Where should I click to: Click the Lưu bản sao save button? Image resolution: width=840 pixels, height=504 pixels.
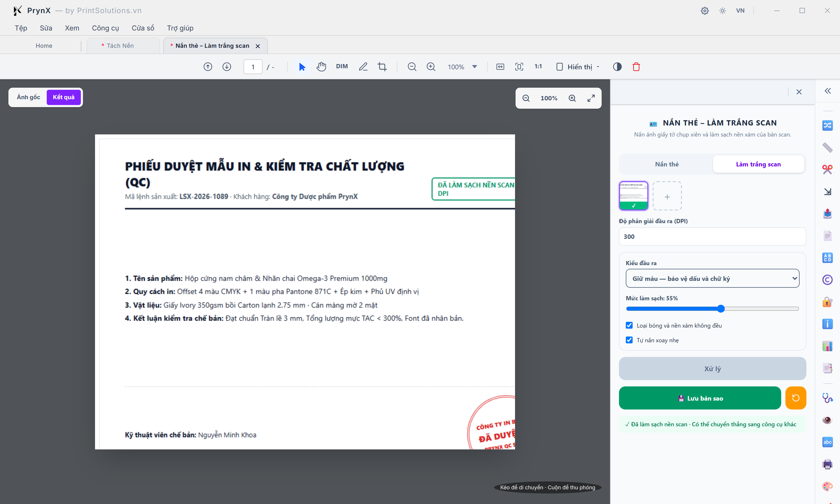tap(700, 398)
